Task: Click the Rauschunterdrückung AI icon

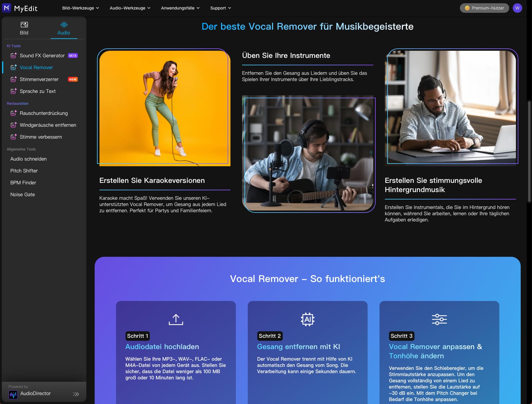Action: pos(14,113)
